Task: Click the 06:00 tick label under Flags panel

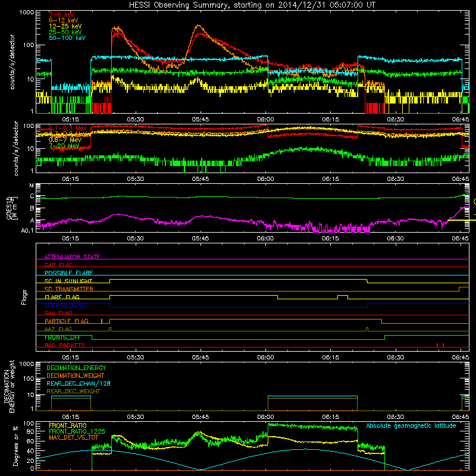Action: (265, 358)
